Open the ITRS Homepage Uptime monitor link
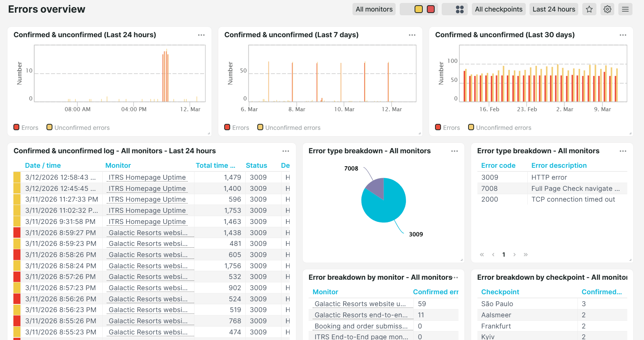 coord(147,177)
